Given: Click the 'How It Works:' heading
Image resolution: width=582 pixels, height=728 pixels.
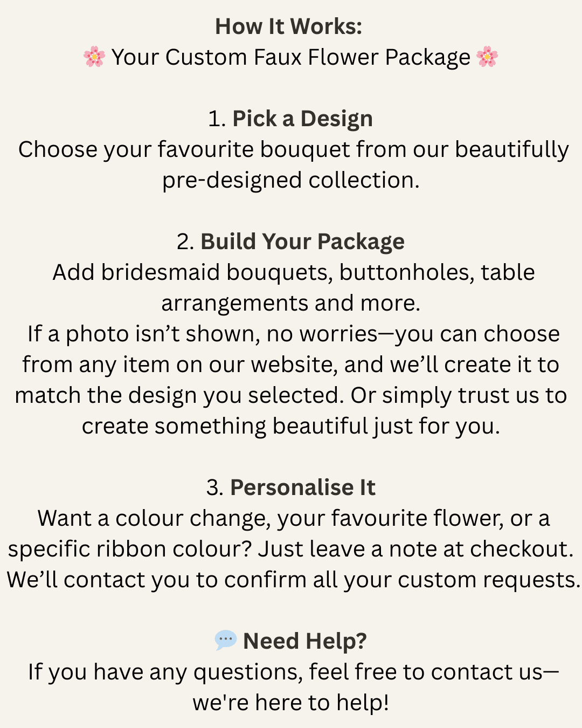Looking at the screenshot, I should [289, 26].
